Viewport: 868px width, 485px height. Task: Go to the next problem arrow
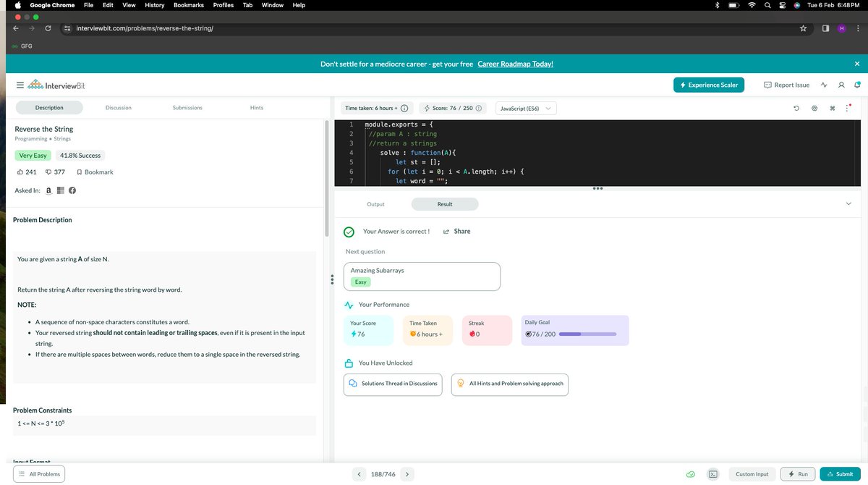[407, 474]
